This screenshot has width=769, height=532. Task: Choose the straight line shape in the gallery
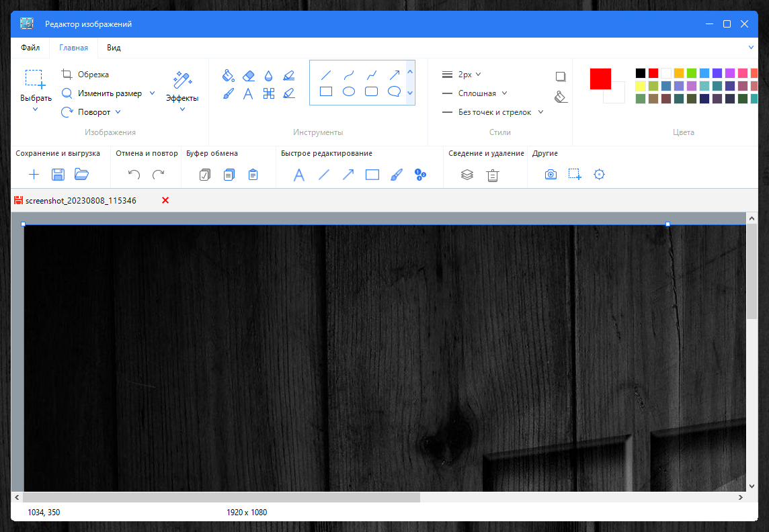pyautogui.click(x=325, y=75)
